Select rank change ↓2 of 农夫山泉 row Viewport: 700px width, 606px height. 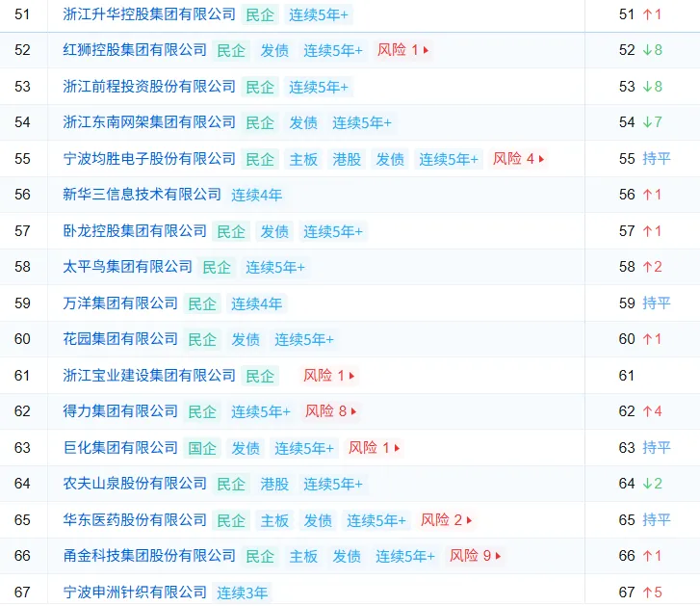tap(652, 484)
